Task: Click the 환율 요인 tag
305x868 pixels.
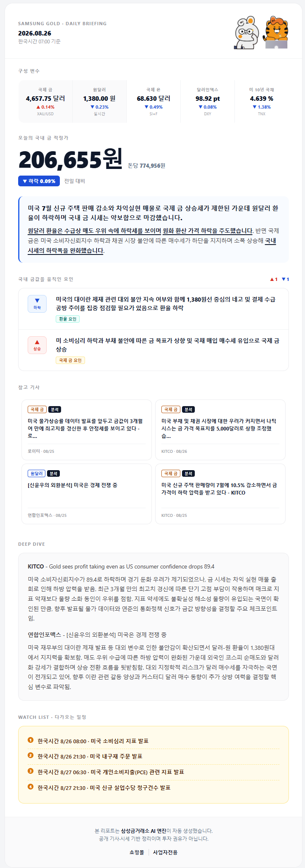Action: click(68, 319)
